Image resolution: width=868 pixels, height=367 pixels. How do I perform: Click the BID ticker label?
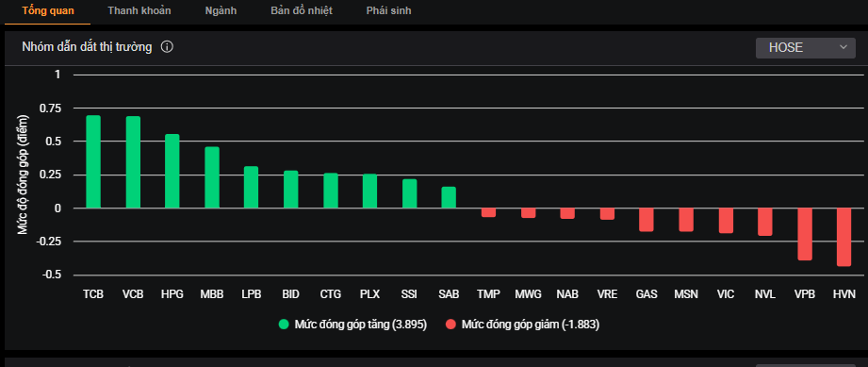(290, 294)
